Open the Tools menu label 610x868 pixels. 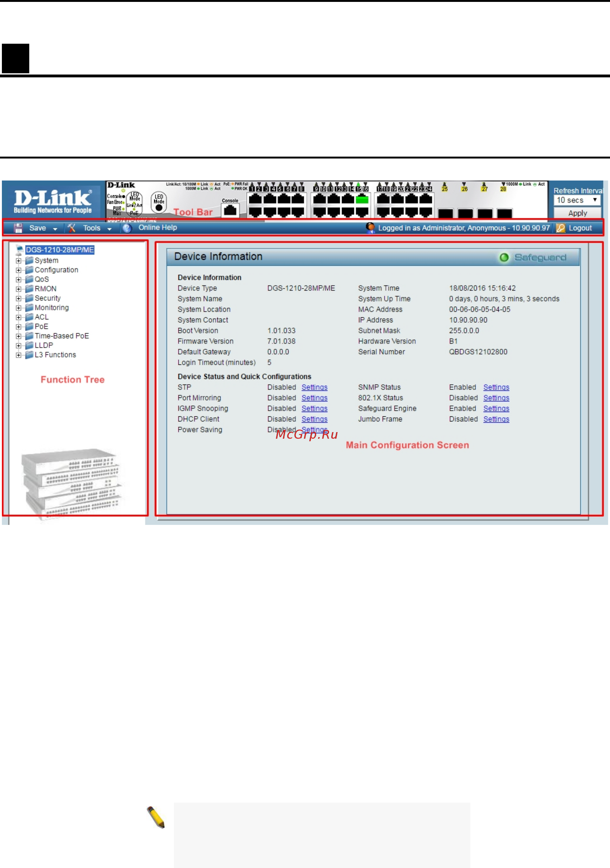[92, 228]
